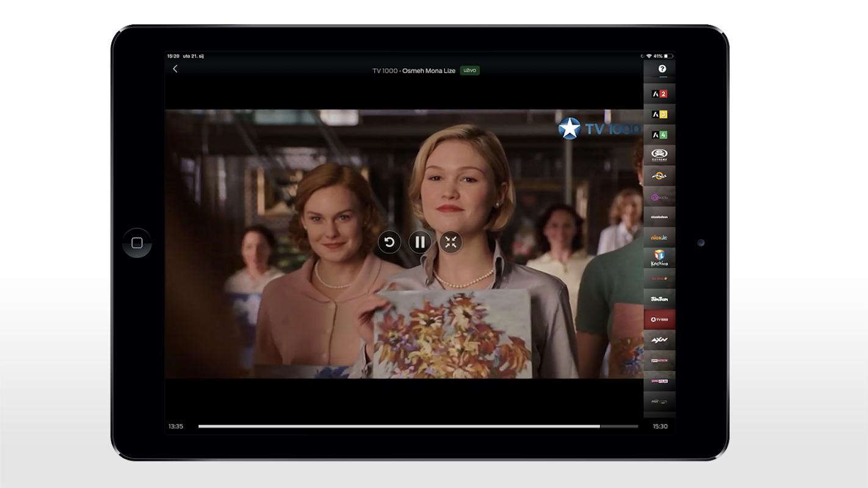Select the Nickelodeon channel
The width and height of the screenshot is (868, 488).
(659, 217)
